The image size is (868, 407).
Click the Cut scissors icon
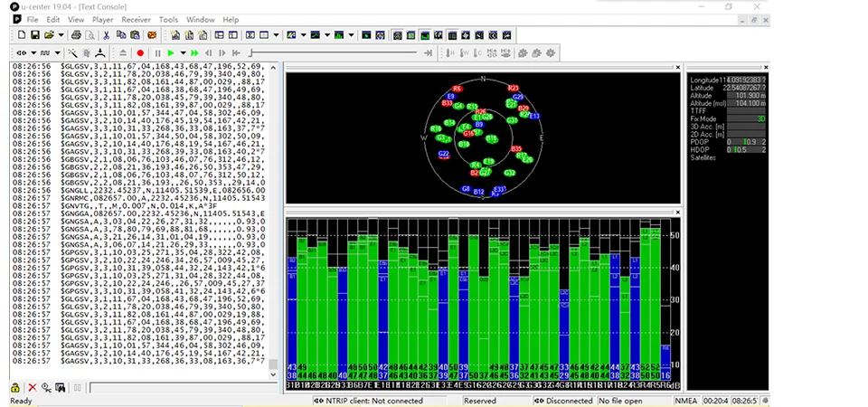(x=107, y=35)
